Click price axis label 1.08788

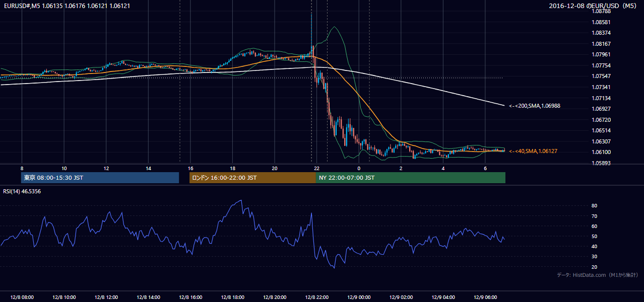coord(602,11)
